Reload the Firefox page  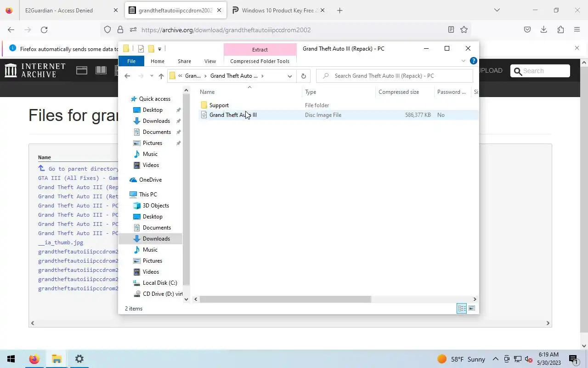coord(44,30)
